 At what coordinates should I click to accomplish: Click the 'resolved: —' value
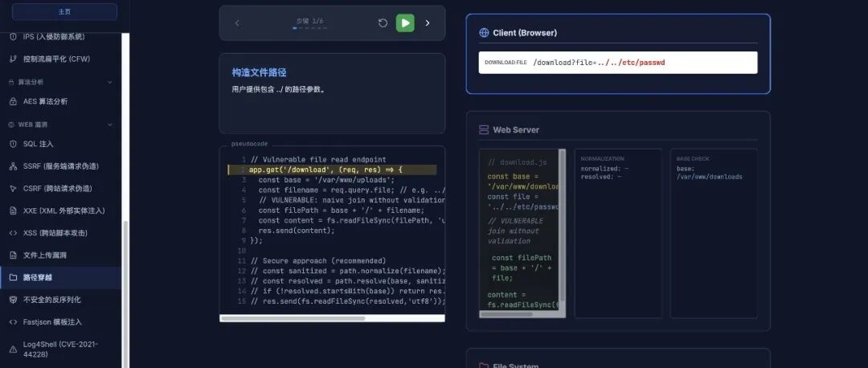click(601, 177)
